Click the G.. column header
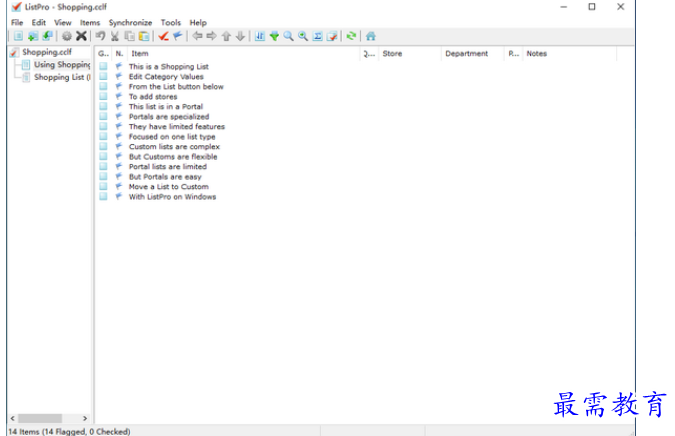 [103, 53]
